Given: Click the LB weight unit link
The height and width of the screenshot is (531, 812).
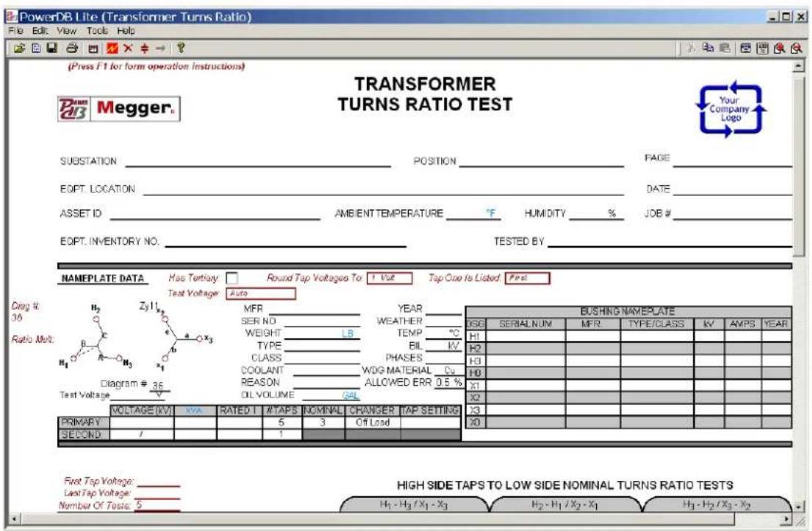Looking at the screenshot, I should [347, 333].
